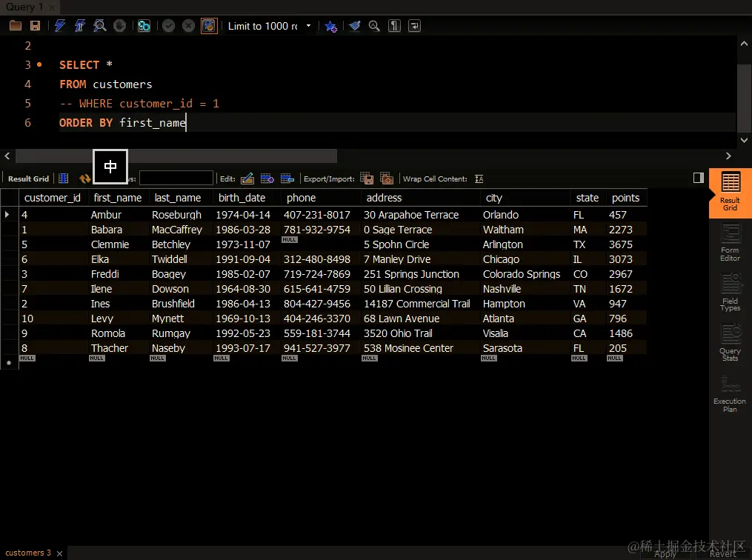Run EXPLAIN with lightning magnifier icon
Image resolution: width=752 pixels, height=560 pixels.
tap(100, 26)
